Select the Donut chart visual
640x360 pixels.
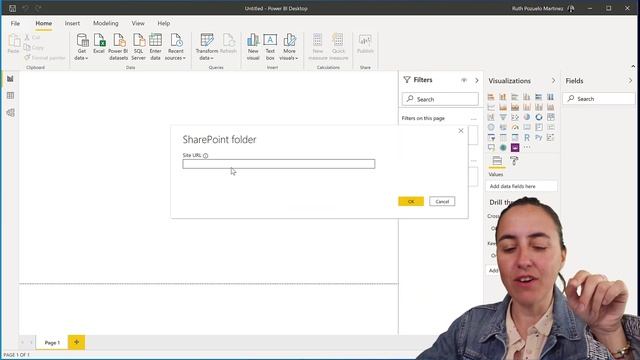point(539,117)
